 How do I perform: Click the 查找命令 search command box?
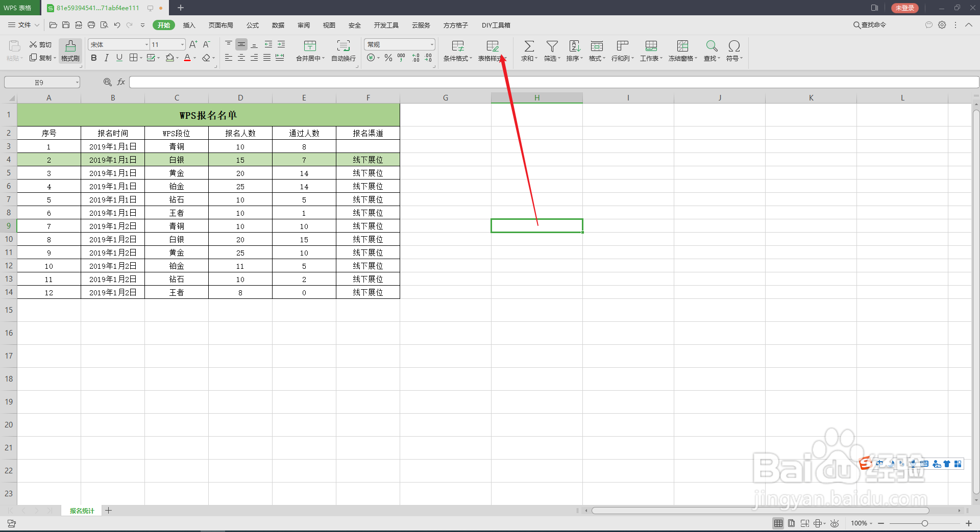pos(870,25)
